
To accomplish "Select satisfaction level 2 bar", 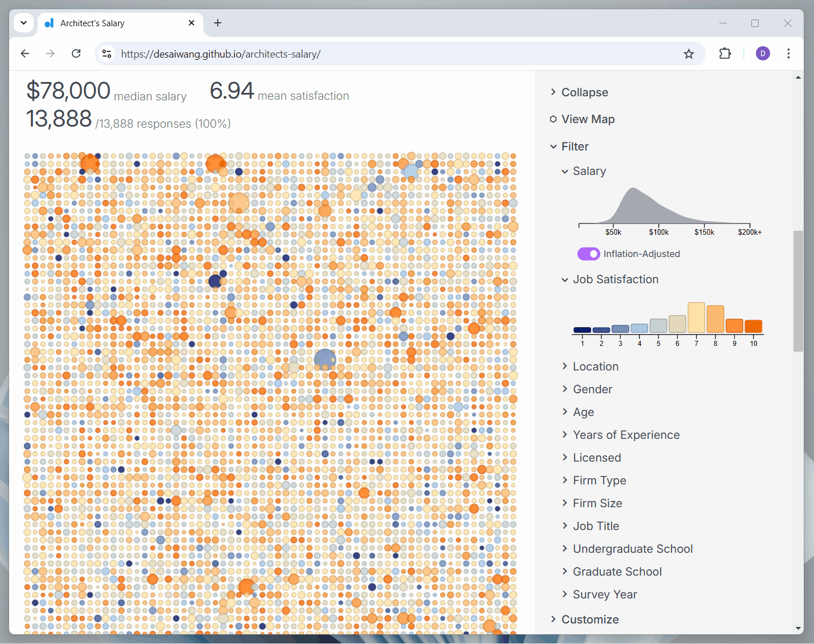I will (601, 330).
